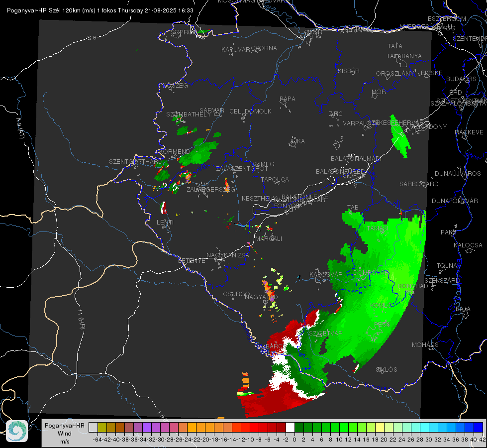The width and height of the screenshot is (487, 448).
Task: Click the SZIGETVAR city label
Action: click(x=325, y=334)
